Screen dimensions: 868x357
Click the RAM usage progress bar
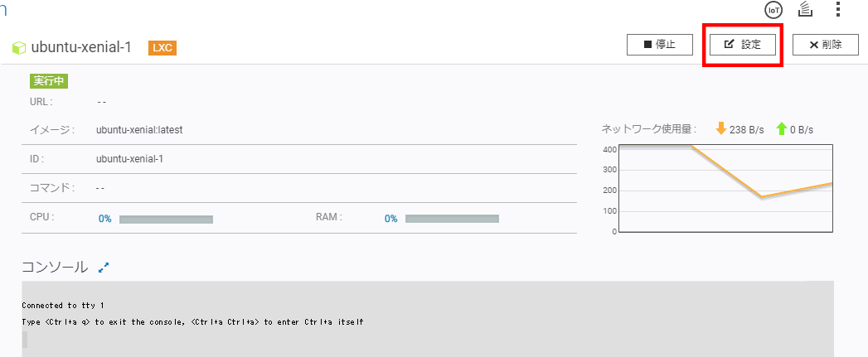453,219
